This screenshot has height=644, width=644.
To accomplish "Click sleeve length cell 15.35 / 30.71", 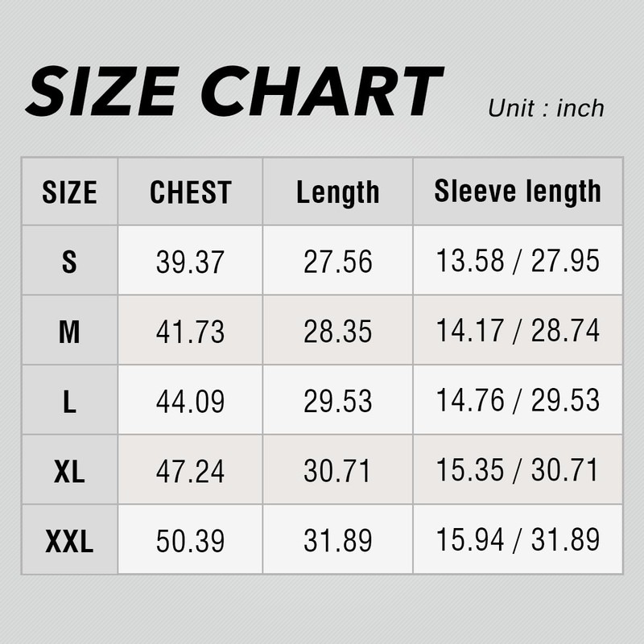I will click(518, 472).
